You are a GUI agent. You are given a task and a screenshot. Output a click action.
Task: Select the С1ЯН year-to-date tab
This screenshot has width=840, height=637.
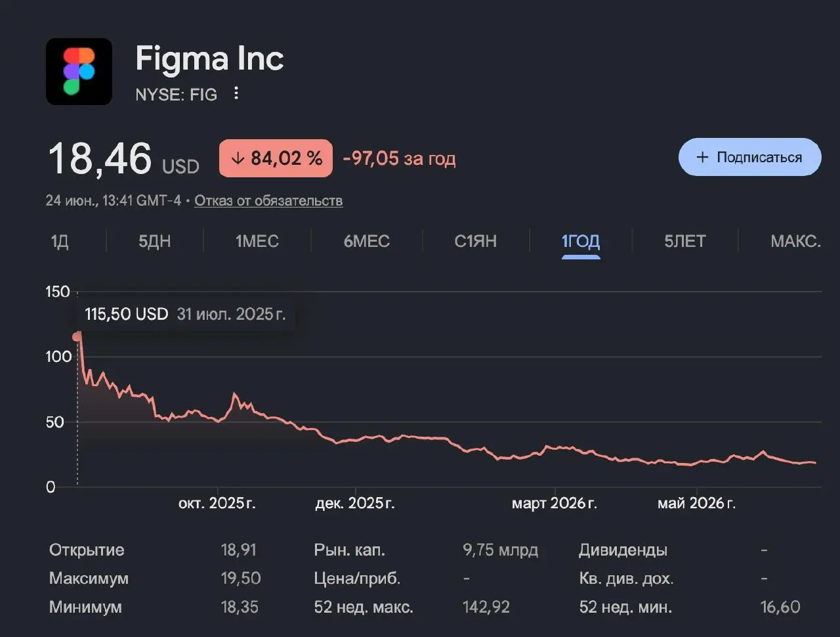pyautogui.click(x=476, y=241)
